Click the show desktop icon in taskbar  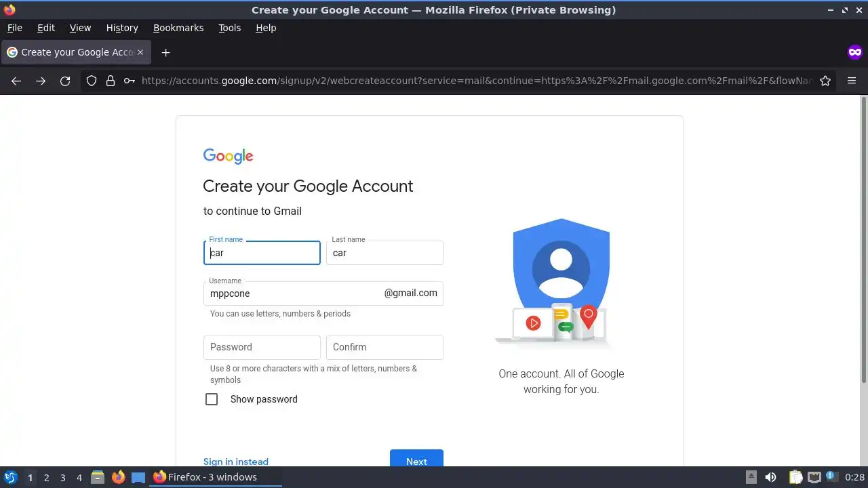click(138, 477)
